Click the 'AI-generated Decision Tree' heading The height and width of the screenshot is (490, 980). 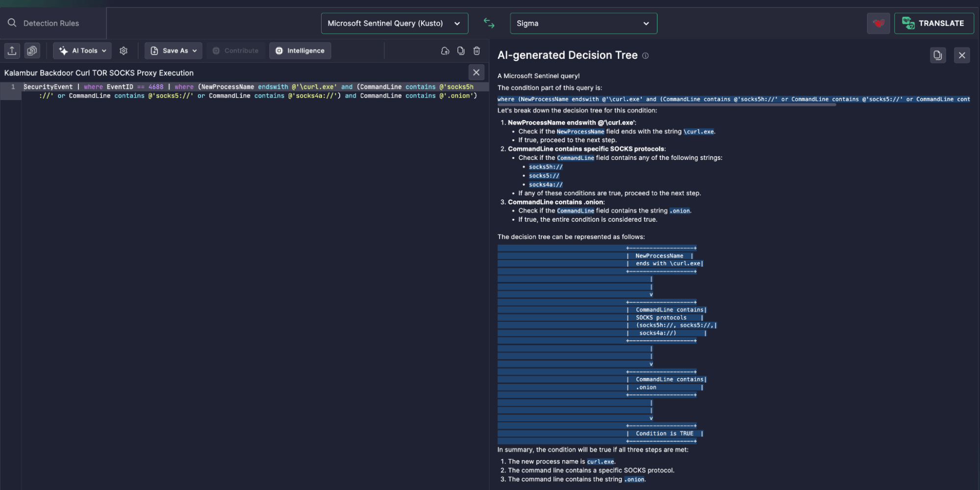click(567, 55)
